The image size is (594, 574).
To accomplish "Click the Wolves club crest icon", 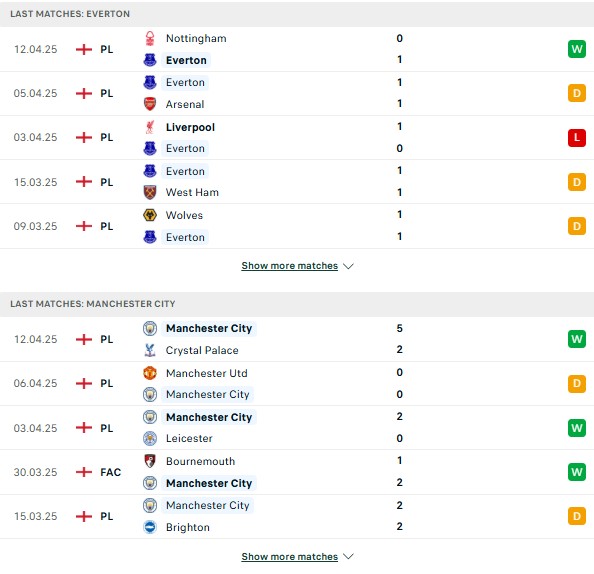I will click(150, 215).
